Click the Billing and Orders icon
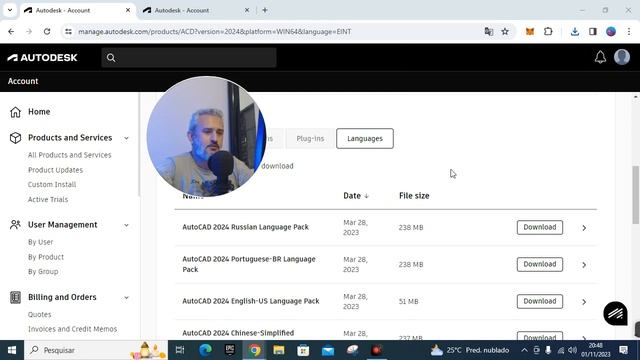Screen dimensions: 640x360 coord(15,298)
